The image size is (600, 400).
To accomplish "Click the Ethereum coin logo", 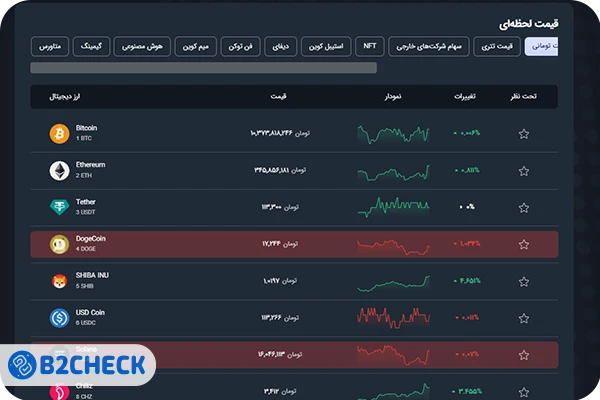I will click(x=59, y=170).
